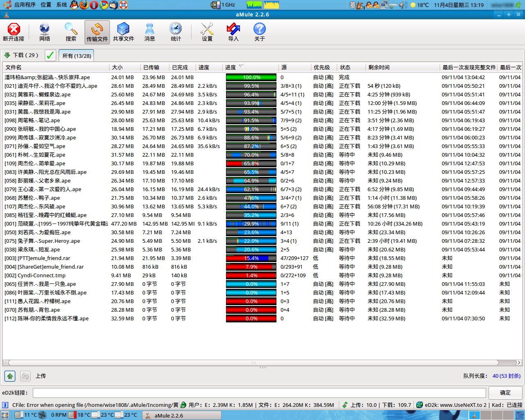Viewport: 525px width, 420px height.
Task: Open Shared Files (共享文件) view
Action: (x=123, y=32)
